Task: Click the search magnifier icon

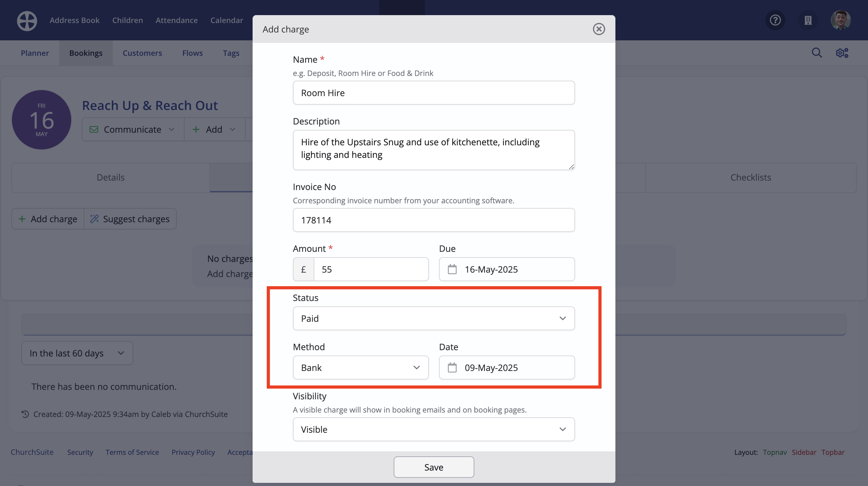Action: click(x=816, y=53)
